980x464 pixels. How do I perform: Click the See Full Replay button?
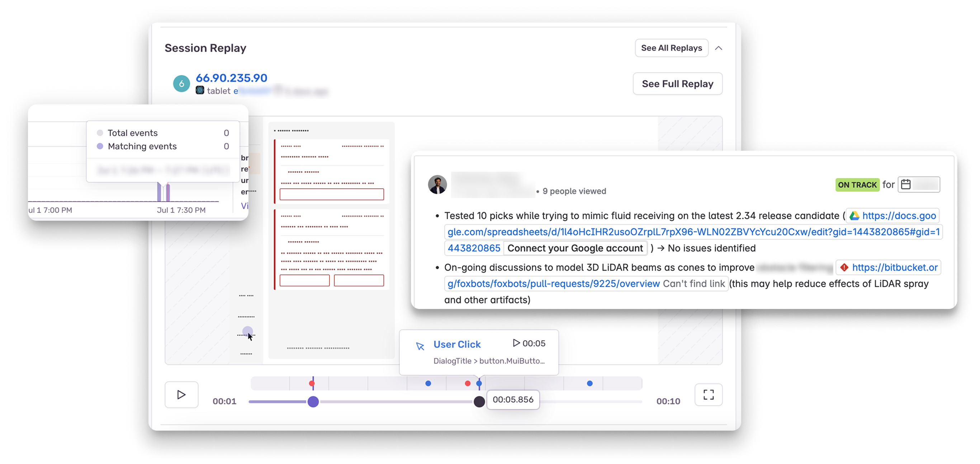(677, 84)
